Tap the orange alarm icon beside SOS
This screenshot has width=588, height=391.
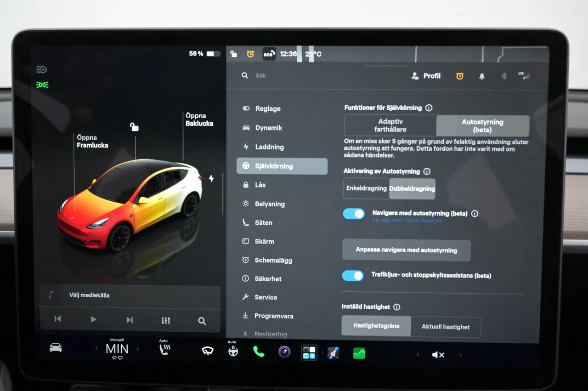[250, 54]
